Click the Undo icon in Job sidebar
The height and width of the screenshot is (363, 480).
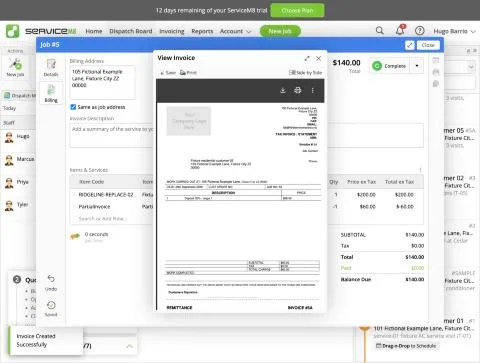(51, 278)
